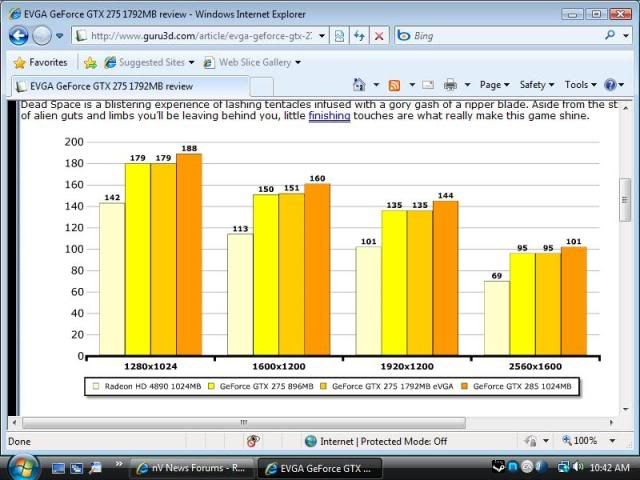
Task: Click the third quick launch icon
Action: [x=96, y=468]
